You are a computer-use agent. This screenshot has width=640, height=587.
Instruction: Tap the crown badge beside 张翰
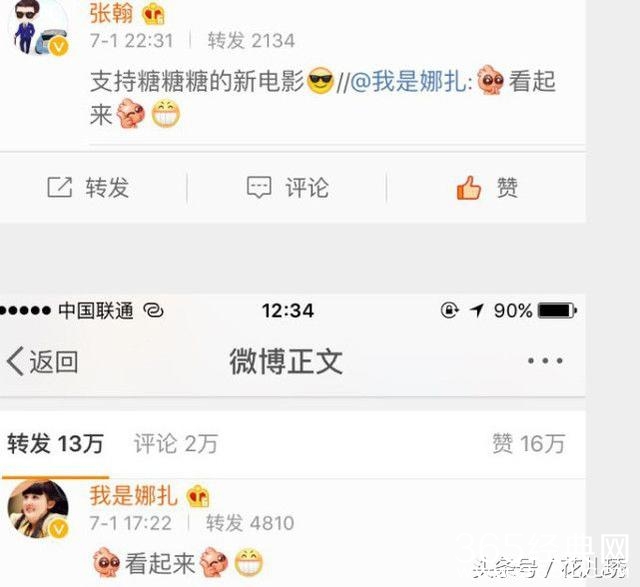153,15
